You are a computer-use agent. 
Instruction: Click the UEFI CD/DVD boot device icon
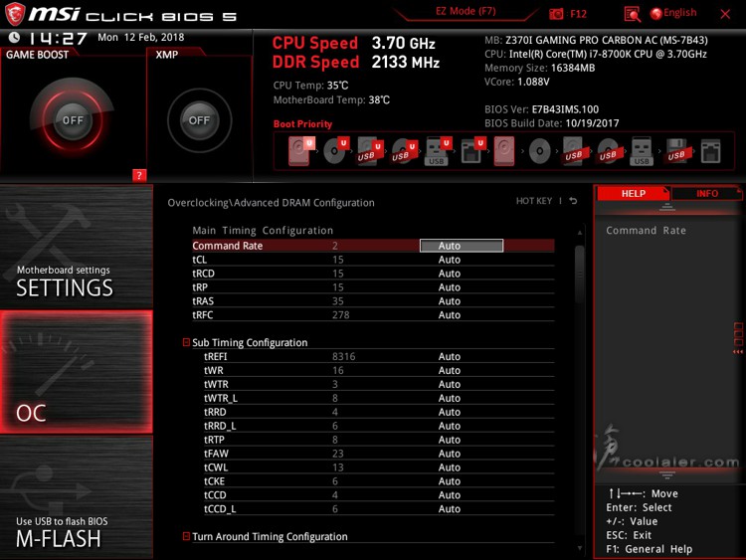pos(336,151)
